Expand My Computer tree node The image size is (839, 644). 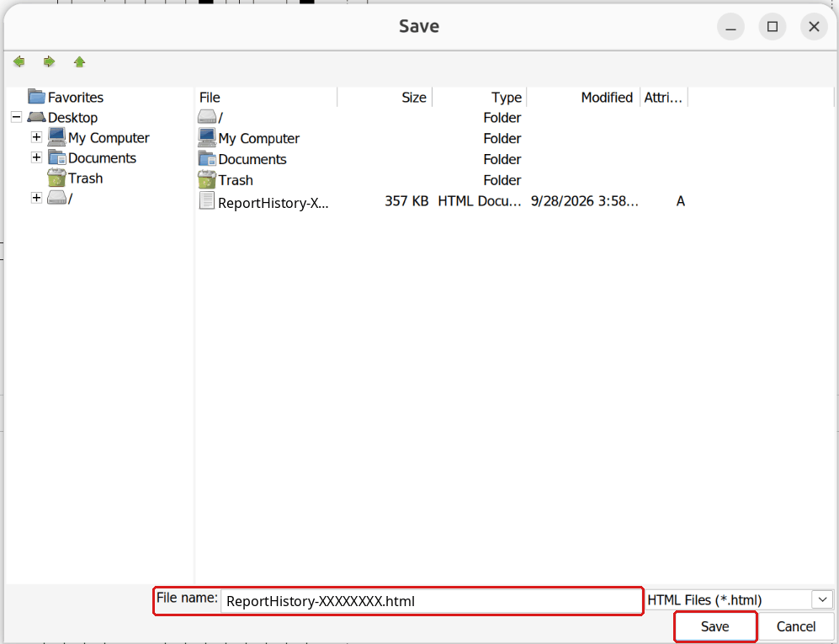coord(36,137)
